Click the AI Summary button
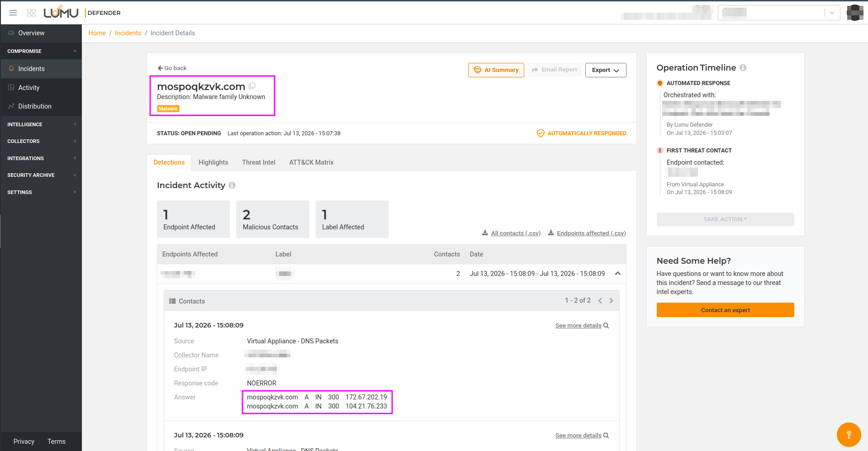868x451 pixels. [x=496, y=70]
